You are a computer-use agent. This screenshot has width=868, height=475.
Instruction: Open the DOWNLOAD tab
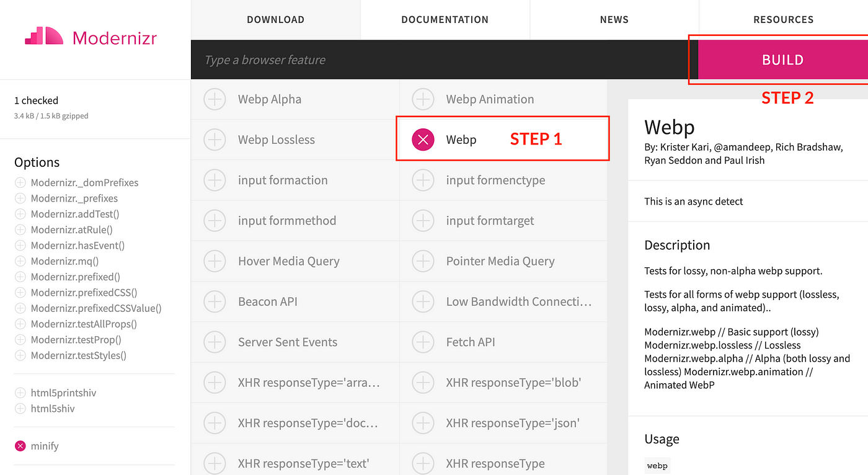tap(275, 20)
